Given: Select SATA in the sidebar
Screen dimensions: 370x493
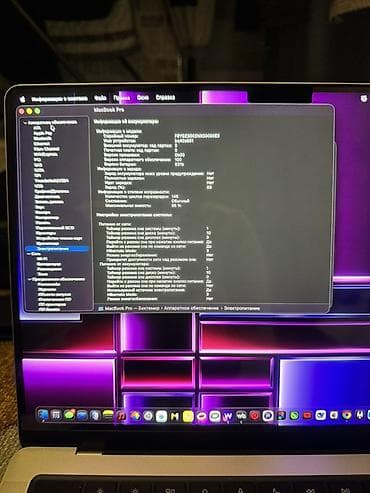Looking at the screenshot, I should (x=39, y=170).
